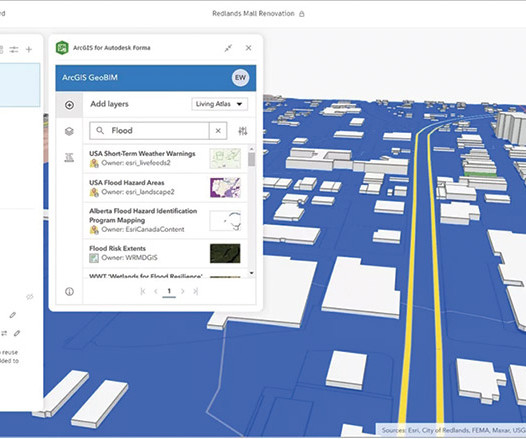Click the swap arrows icon in left panel
Image resolution: width=526 pixels, height=439 pixels.
tap(4, 333)
